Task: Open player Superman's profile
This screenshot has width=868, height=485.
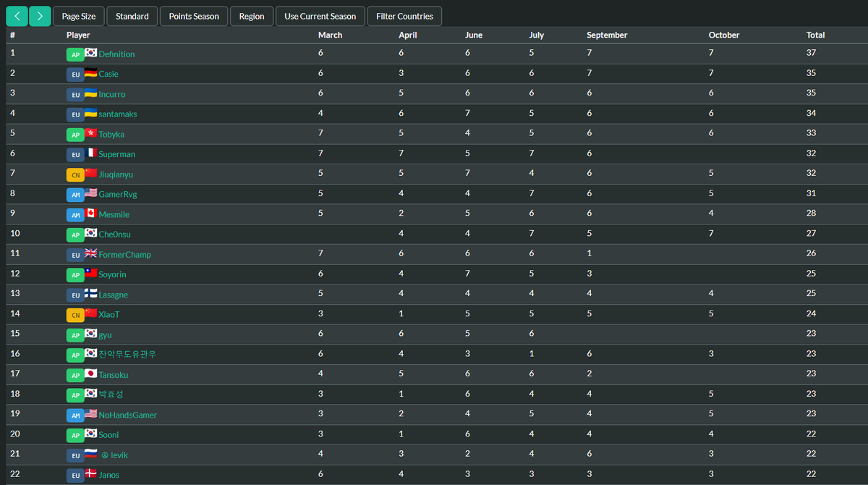Action: click(117, 154)
